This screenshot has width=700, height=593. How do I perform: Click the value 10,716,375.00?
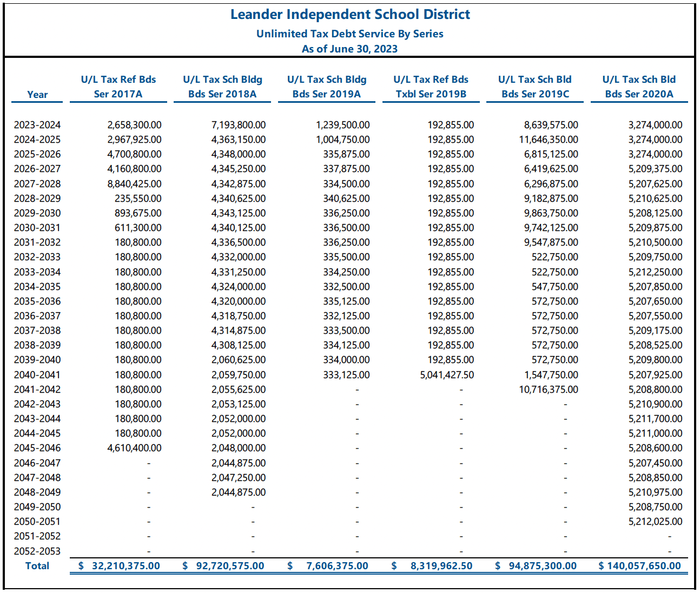coord(549,390)
